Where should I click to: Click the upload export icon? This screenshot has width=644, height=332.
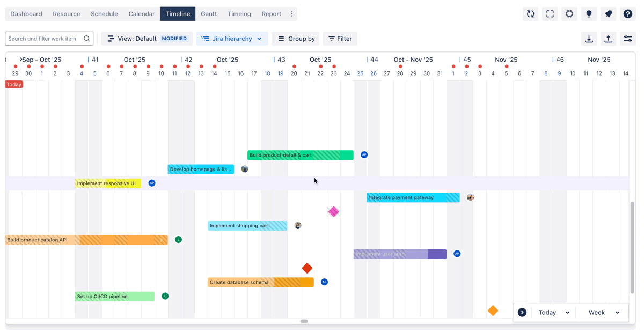(x=608, y=39)
